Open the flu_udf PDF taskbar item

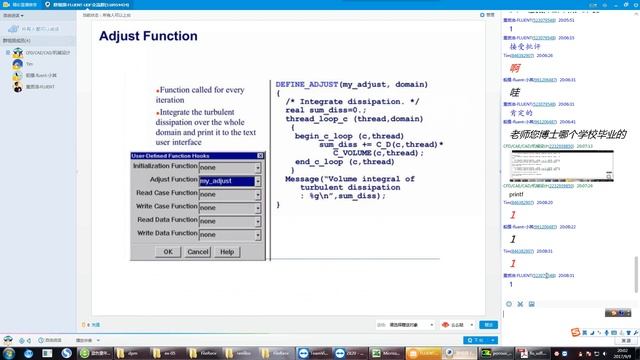pyautogui.click(x=533, y=353)
